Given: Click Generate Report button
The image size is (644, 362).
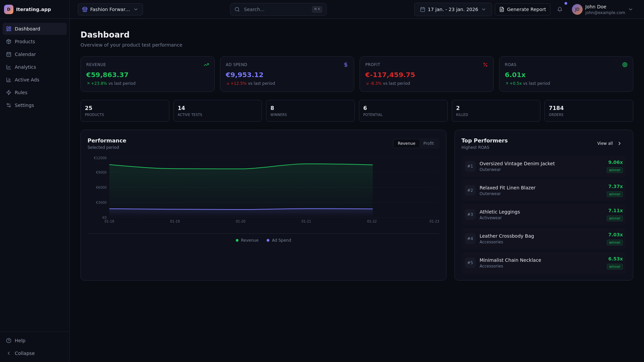Looking at the screenshot, I should coord(522,9).
